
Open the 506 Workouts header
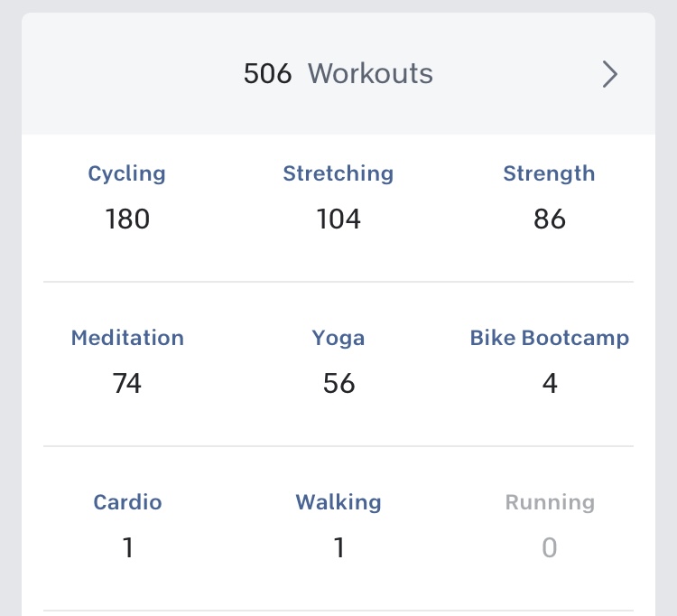[338, 74]
